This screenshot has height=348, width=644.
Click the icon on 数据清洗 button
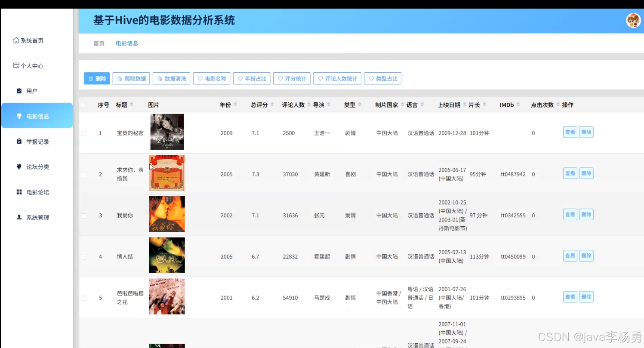[x=160, y=79]
